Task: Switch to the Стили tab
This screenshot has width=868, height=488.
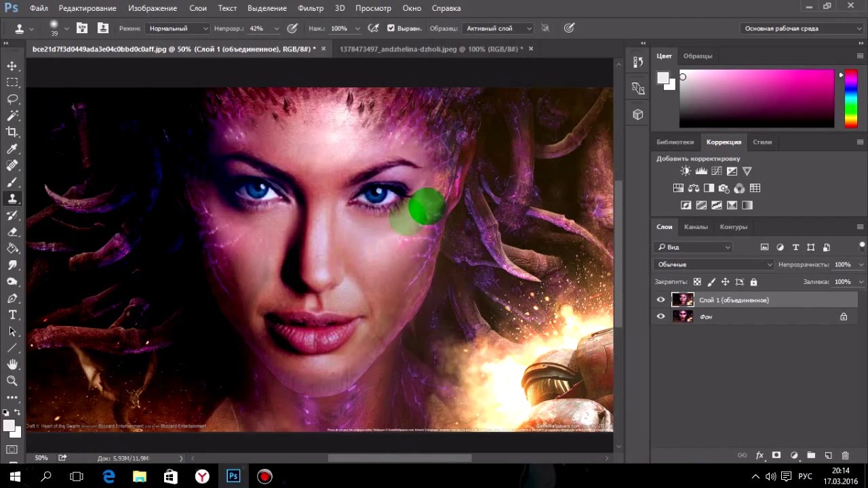Action: click(762, 142)
